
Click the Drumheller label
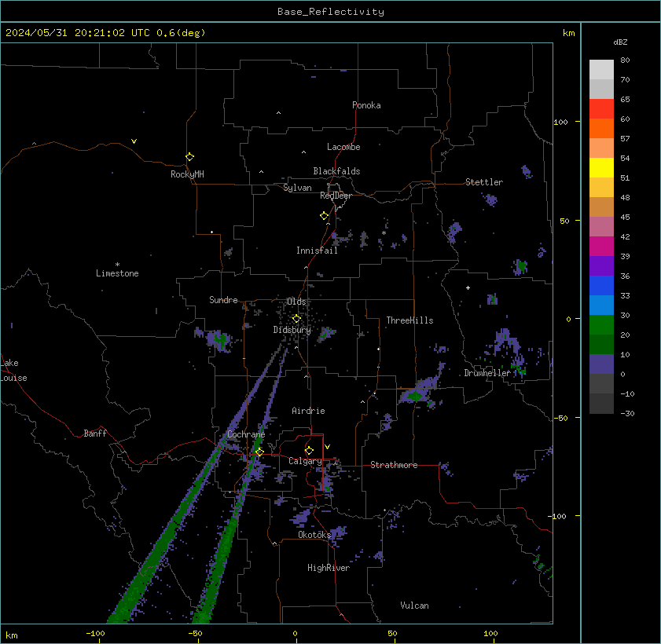[487, 373]
